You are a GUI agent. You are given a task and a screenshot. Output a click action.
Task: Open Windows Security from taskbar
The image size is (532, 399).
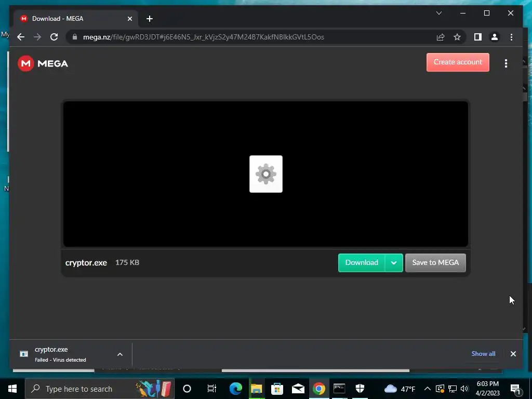pyautogui.click(x=360, y=389)
